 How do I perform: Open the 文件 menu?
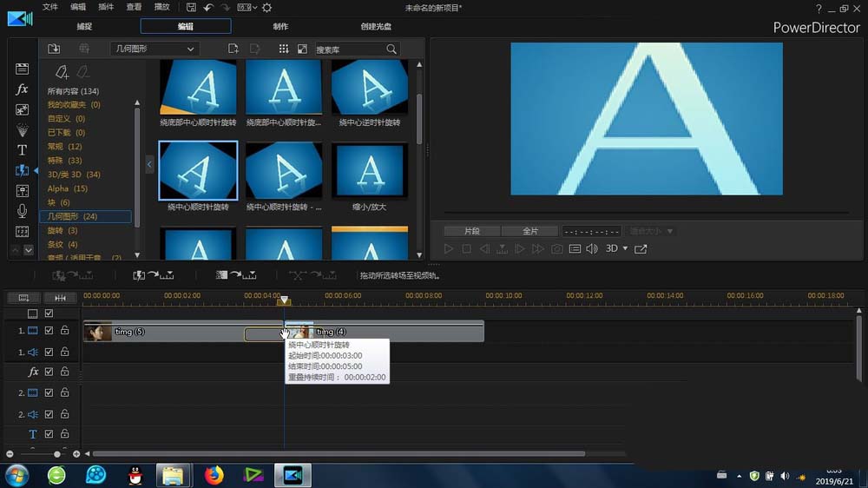click(49, 7)
